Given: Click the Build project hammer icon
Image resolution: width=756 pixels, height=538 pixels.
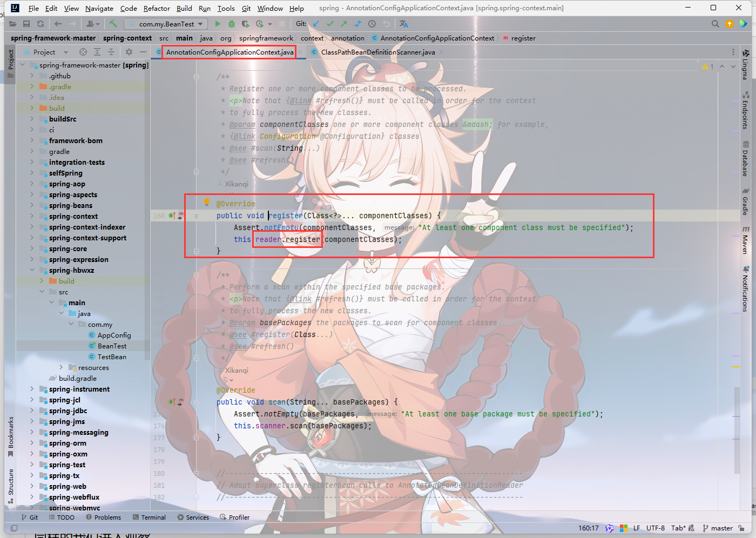Looking at the screenshot, I should (113, 24).
